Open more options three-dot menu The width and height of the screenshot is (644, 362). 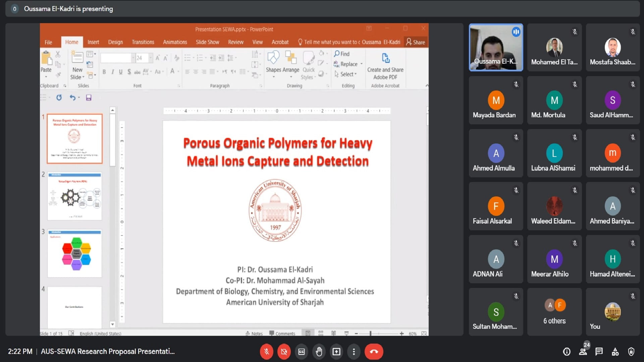pos(354,352)
